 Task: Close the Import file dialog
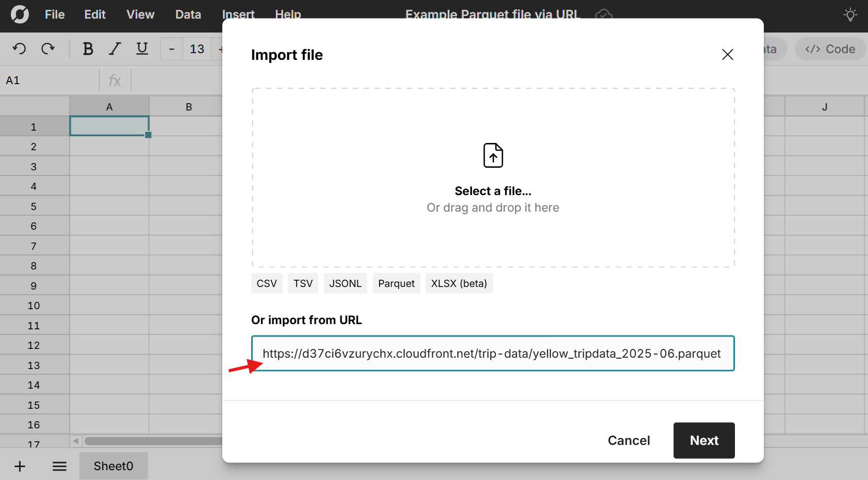click(727, 55)
